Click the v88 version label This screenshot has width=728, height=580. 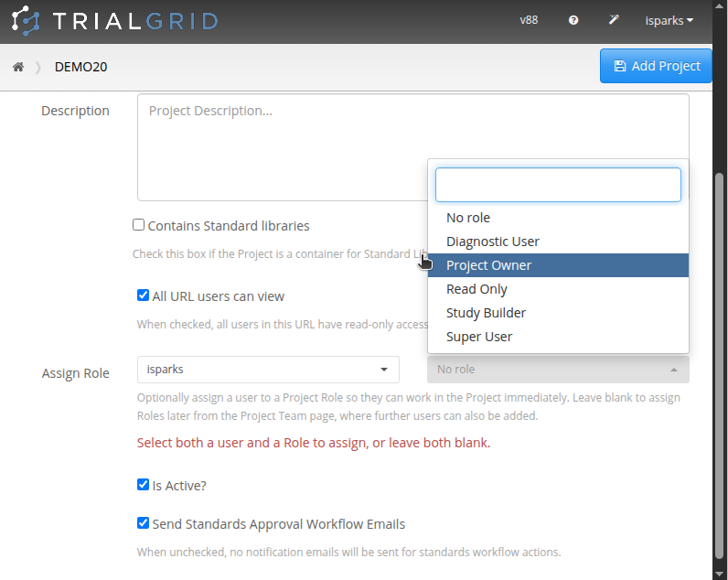[x=529, y=20]
